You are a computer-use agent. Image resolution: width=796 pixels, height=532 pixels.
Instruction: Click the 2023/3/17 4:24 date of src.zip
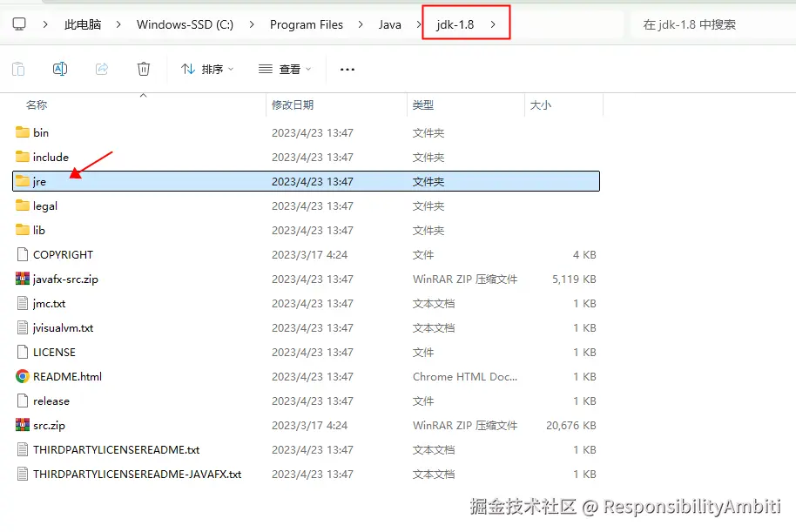tap(310, 425)
